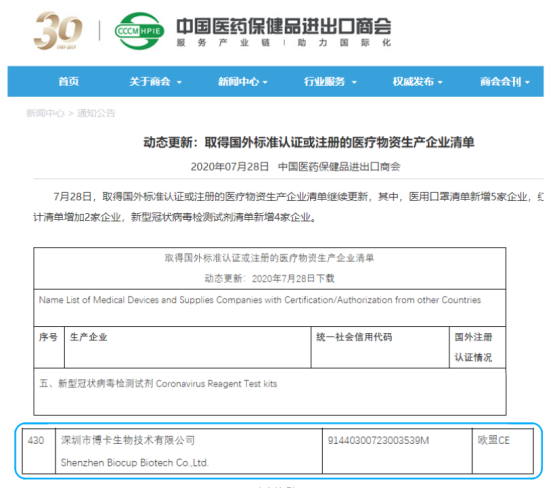Click the 深圳市博卡生物技术有限公司 company name
The image size is (554, 489).
click(128, 440)
